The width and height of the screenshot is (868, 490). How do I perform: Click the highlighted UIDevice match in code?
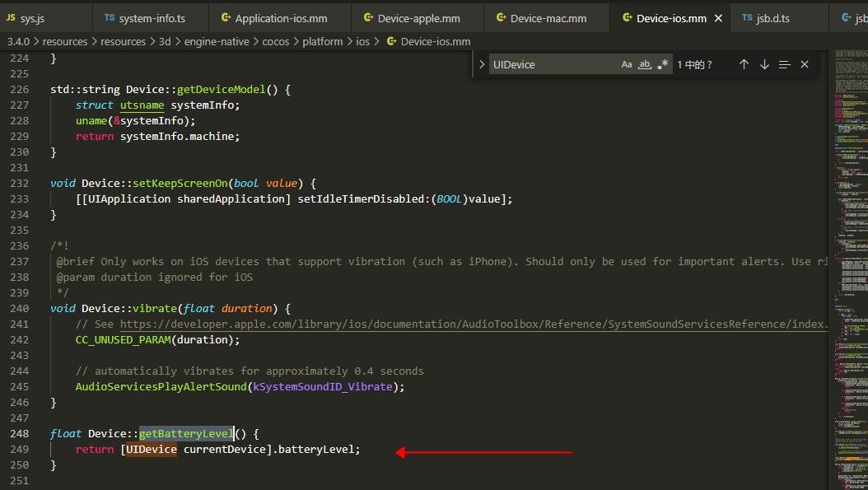(x=152, y=449)
